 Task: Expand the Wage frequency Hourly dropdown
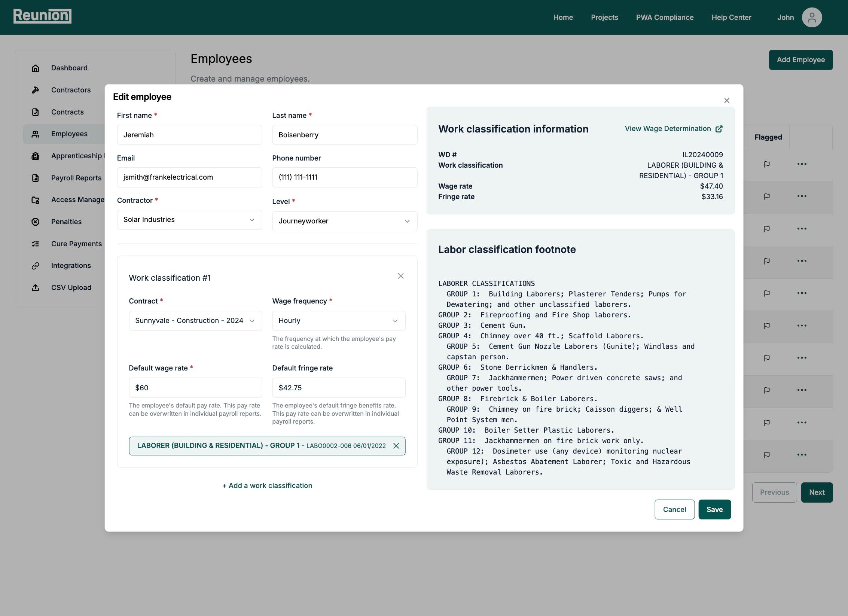[338, 321]
